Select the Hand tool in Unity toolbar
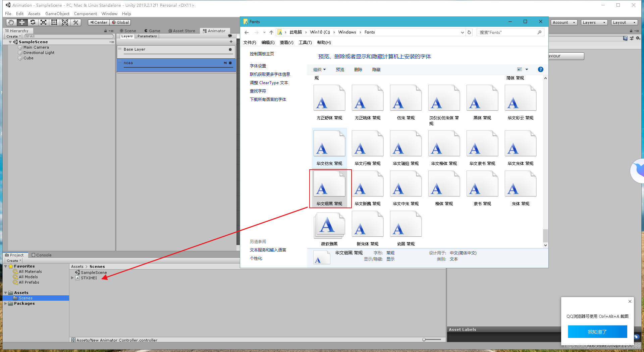The width and height of the screenshot is (644, 352). (x=11, y=22)
